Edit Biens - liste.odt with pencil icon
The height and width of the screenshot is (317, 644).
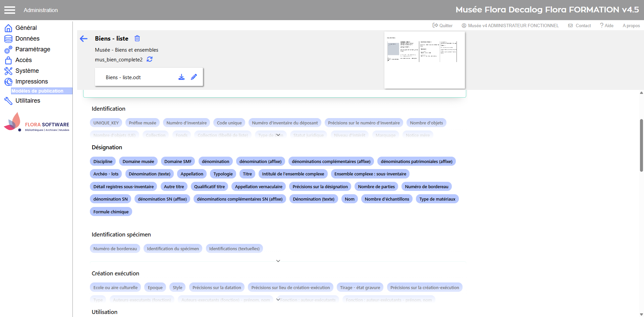point(194,77)
